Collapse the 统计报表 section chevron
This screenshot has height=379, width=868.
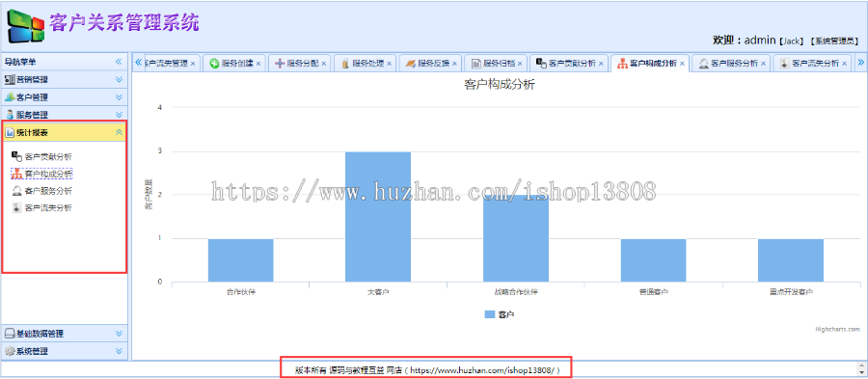(x=119, y=132)
